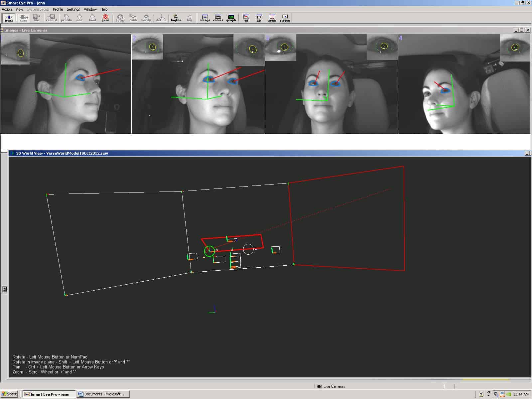
Task: Open the logfile tool
Action: (x=176, y=18)
